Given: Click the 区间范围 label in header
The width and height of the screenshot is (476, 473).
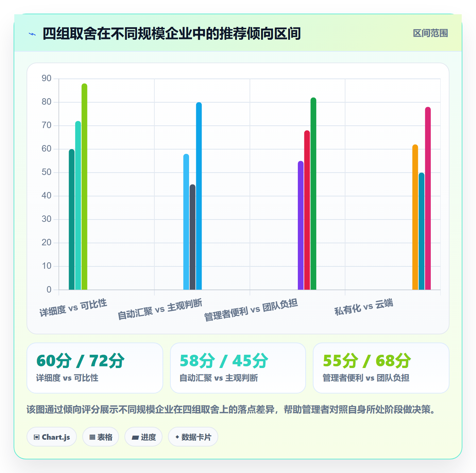Looking at the screenshot, I should pos(430,33).
